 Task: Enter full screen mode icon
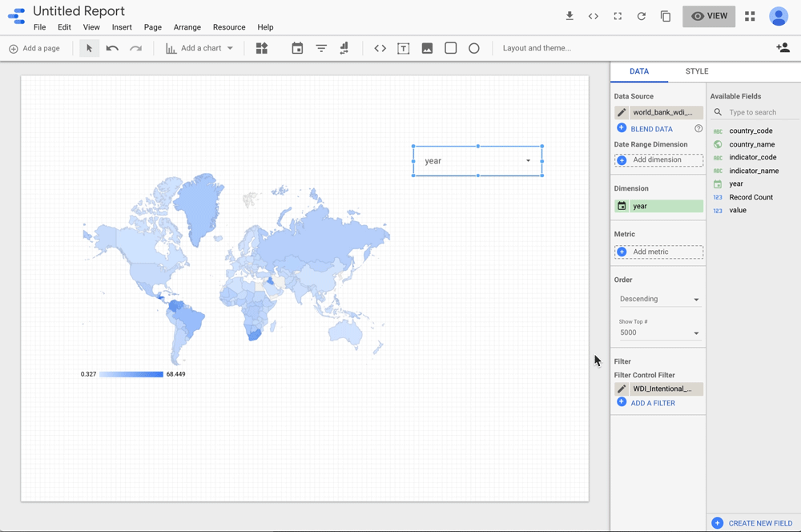tap(618, 16)
